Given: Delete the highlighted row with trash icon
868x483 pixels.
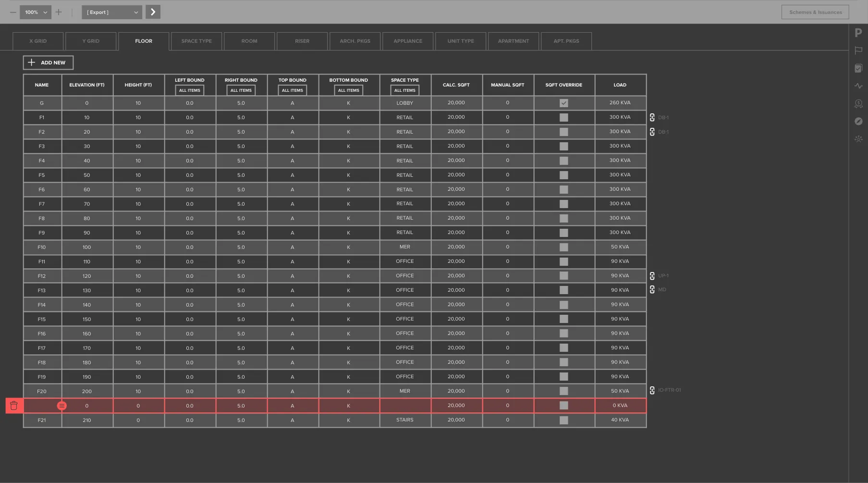Looking at the screenshot, I should 14,406.
